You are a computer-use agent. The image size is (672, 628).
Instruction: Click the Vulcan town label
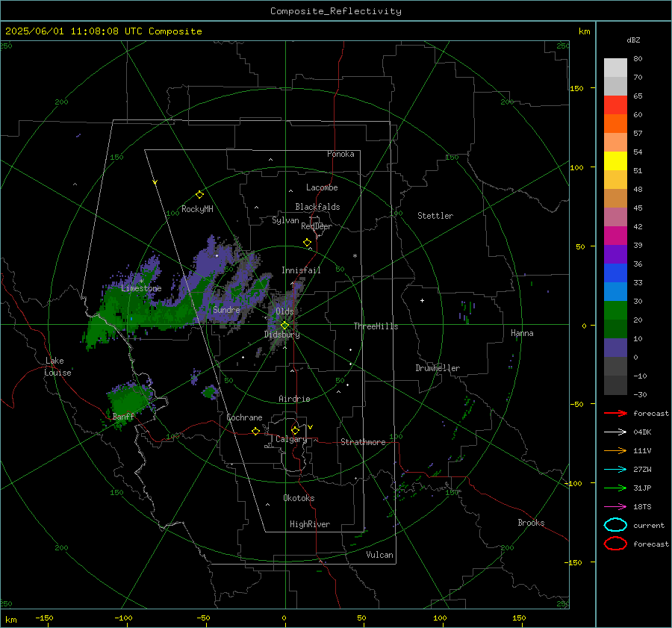379,555
